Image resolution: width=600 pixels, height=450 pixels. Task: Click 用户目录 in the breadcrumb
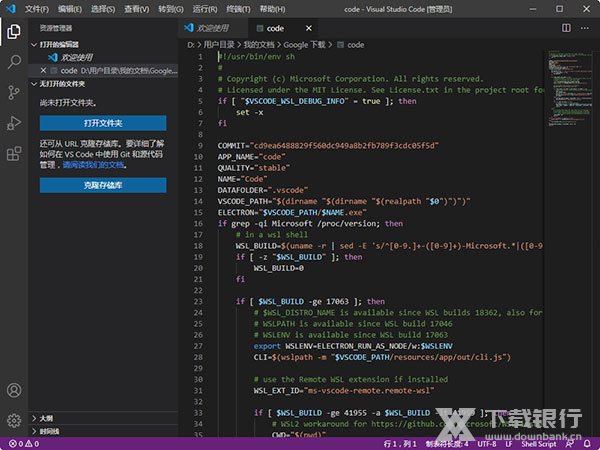218,45
